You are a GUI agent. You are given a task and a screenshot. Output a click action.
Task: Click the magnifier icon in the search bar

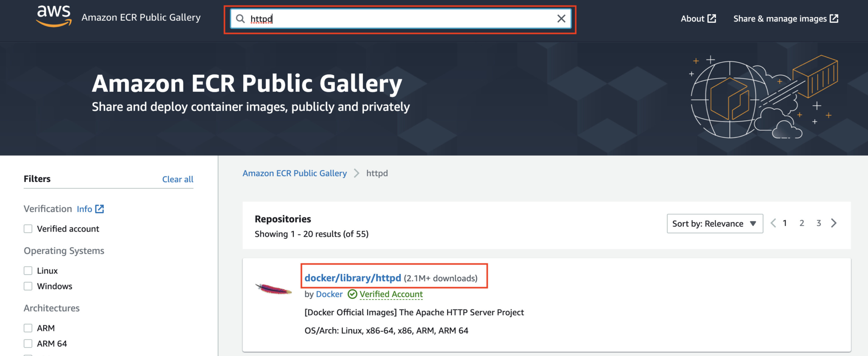point(240,19)
